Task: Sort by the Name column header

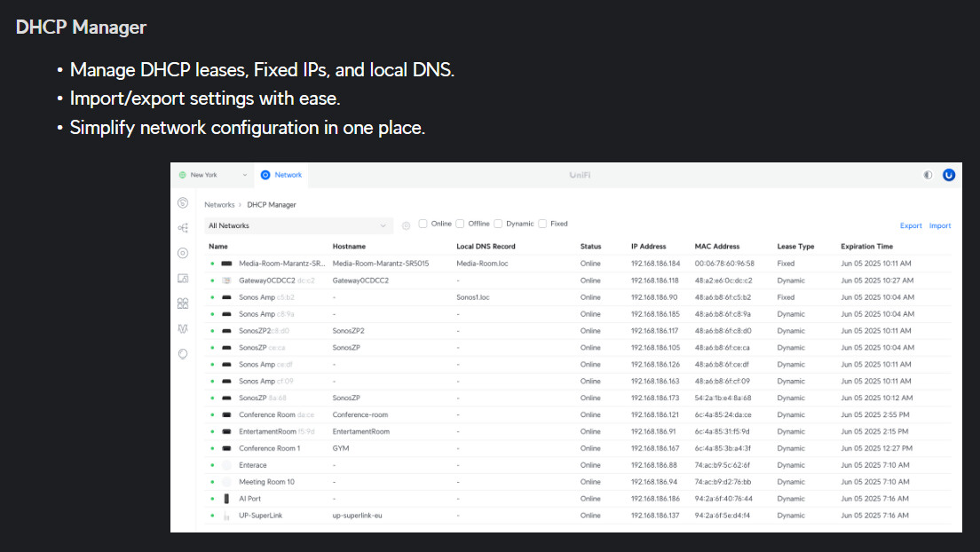Action: [x=218, y=247]
